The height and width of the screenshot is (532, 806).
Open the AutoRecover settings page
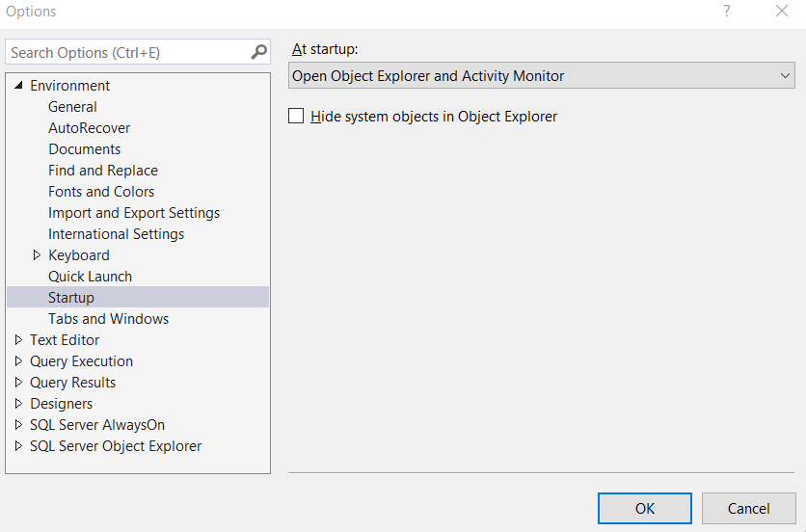pyautogui.click(x=89, y=128)
